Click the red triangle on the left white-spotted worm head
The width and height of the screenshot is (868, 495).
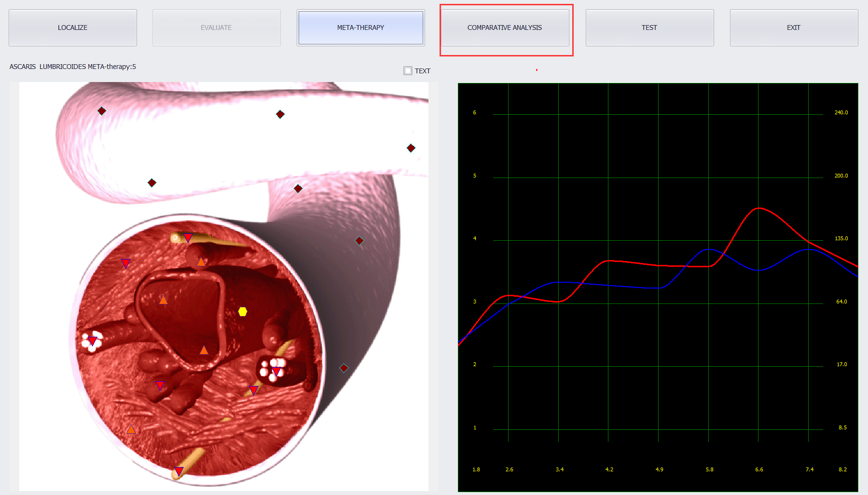pos(93,341)
